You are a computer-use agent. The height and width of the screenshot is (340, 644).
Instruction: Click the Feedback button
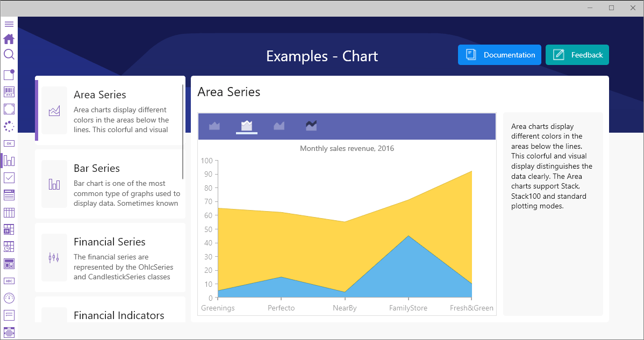pos(577,54)
